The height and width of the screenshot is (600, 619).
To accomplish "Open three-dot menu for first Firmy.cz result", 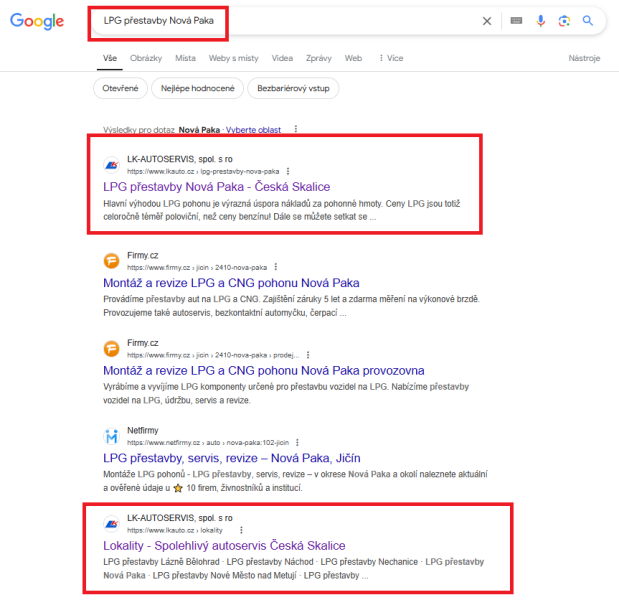I will click(x=276, y=267).
